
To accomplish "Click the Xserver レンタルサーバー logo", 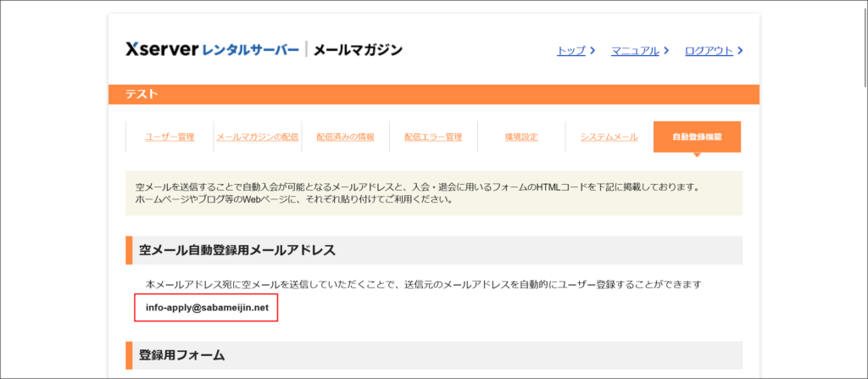I will [212, 50].
